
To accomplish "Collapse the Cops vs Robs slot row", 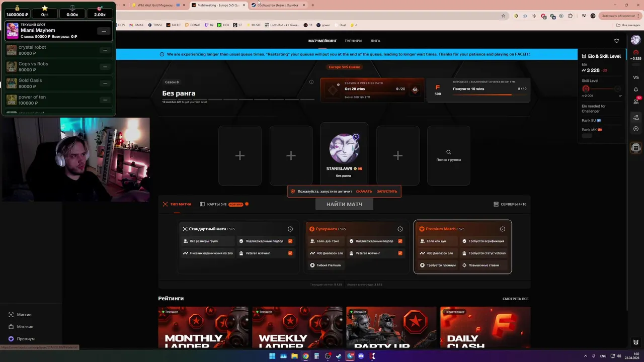I will pos(105,67).
